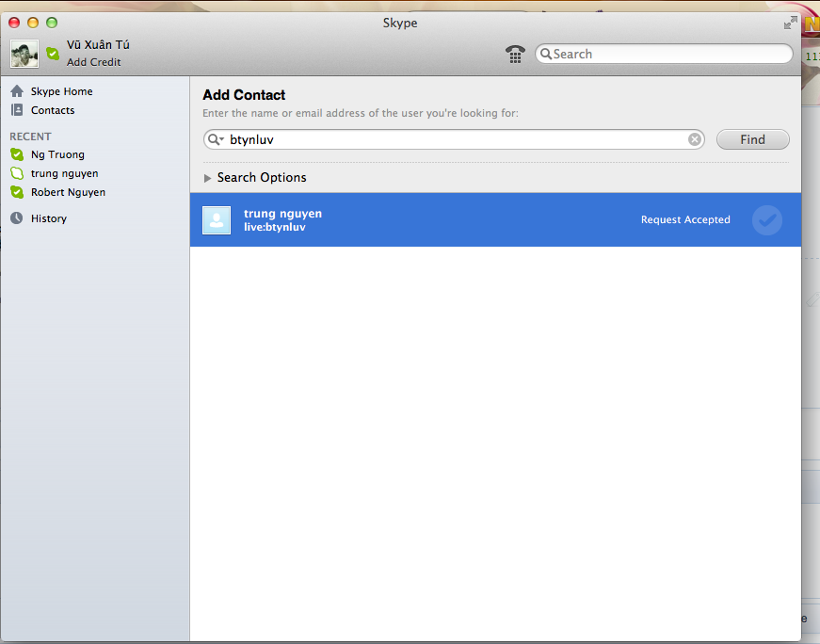
Task: Click the Find button
Action: (x=752, y=139)
